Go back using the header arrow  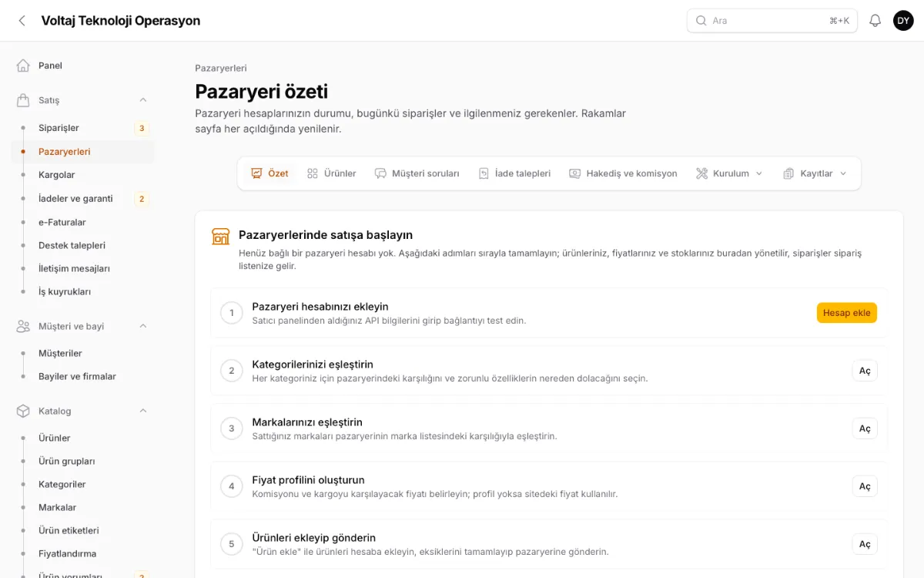coord(22,21)
